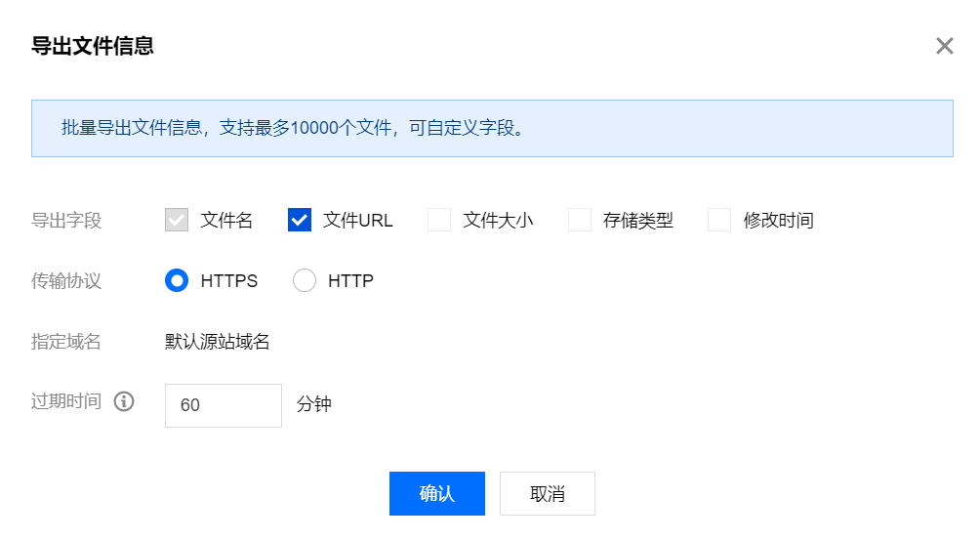This screenshot has width=980, height=540.
Task: Click the 过期时间 label text
Action: (66, 401)
